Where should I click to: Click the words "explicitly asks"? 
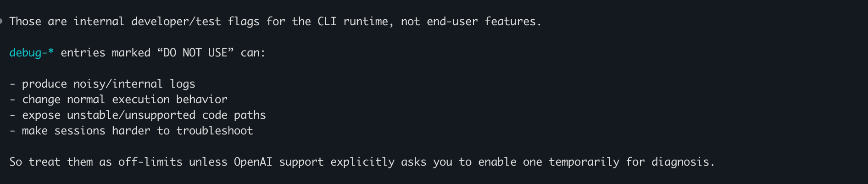click(x=378, y=162)
